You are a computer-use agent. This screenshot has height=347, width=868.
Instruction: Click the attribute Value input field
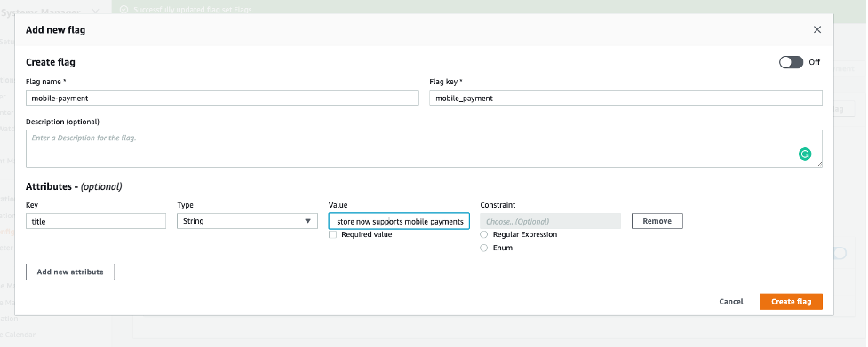(x=399, y=221)
